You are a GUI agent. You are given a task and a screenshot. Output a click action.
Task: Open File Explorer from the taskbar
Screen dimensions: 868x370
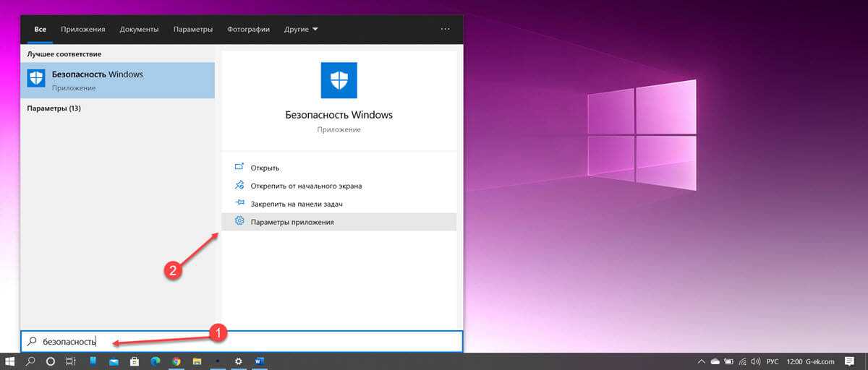click(x=197, y=361)
